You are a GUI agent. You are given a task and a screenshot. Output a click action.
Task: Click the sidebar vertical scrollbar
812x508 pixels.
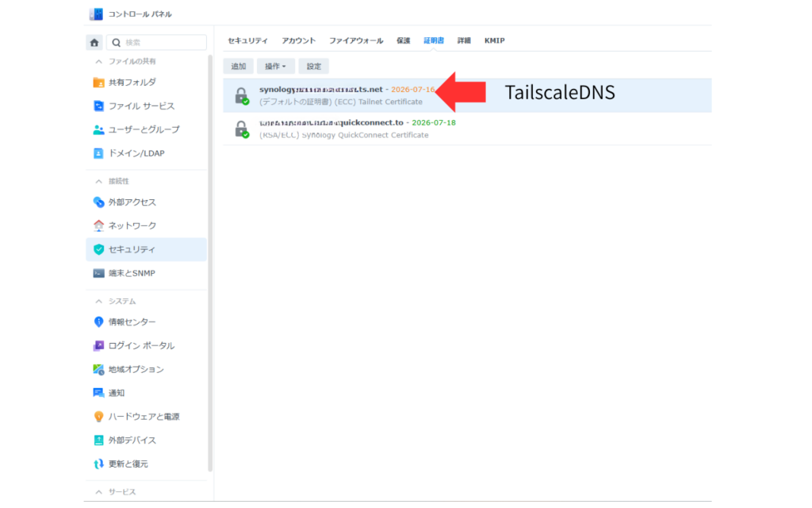tap(210, 264)
